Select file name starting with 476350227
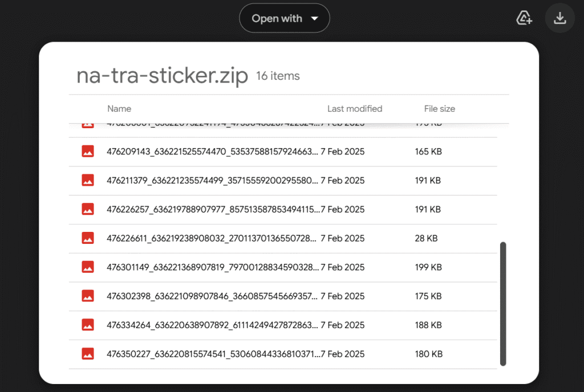 coord(212,354)
